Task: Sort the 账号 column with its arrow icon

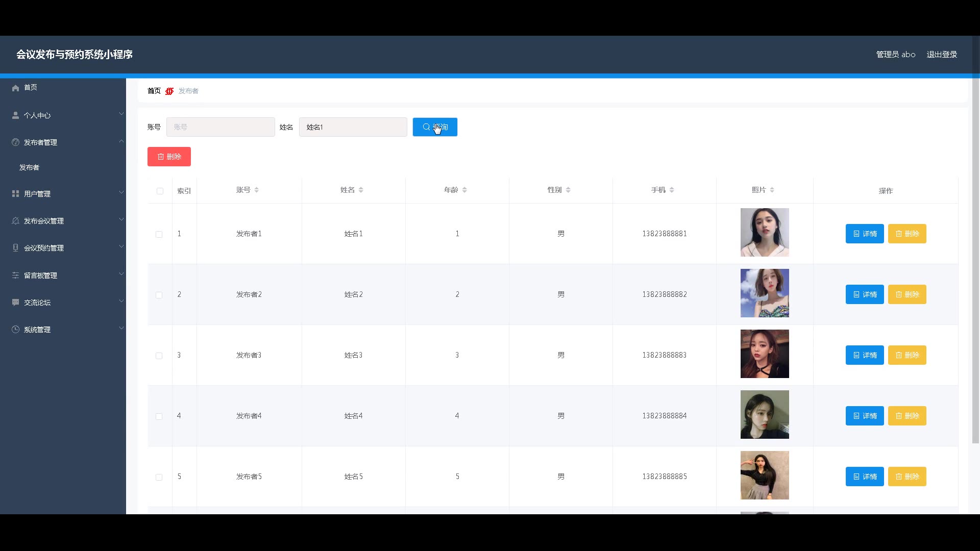Action: [256, 190]
